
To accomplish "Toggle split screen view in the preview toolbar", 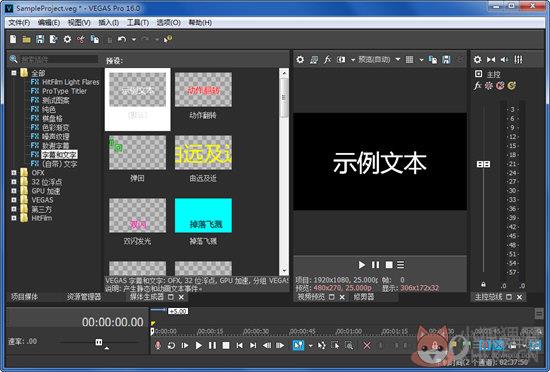I will [x=341, y=60].
